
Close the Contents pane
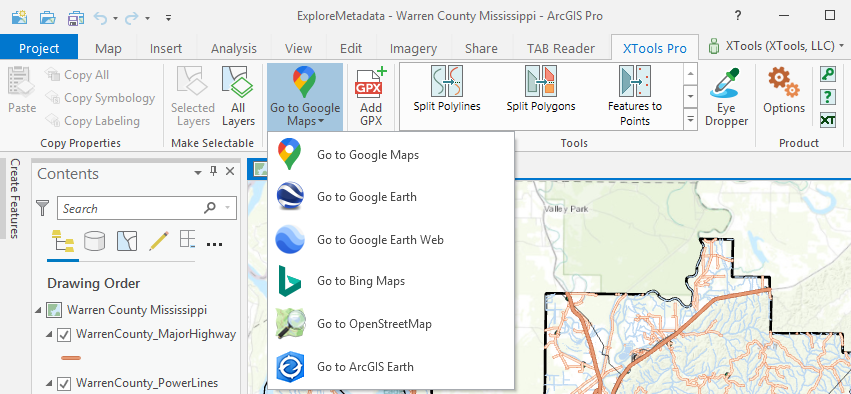coord(230,172)
